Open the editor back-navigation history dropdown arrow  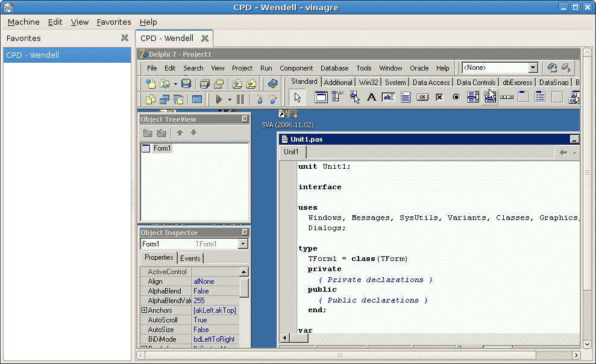click(x=574, y=152)
